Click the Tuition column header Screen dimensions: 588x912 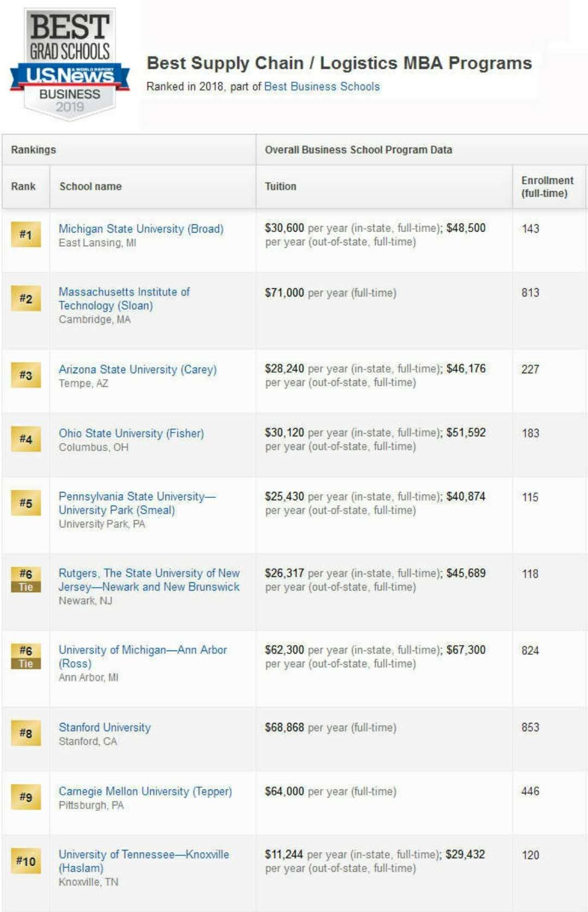280,186
